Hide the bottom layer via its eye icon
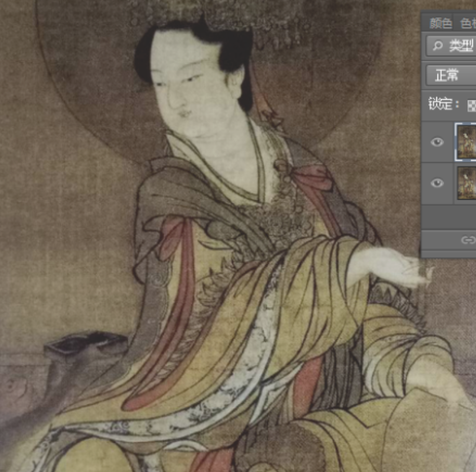Screen dimensions: 476x472 (438, 183)
